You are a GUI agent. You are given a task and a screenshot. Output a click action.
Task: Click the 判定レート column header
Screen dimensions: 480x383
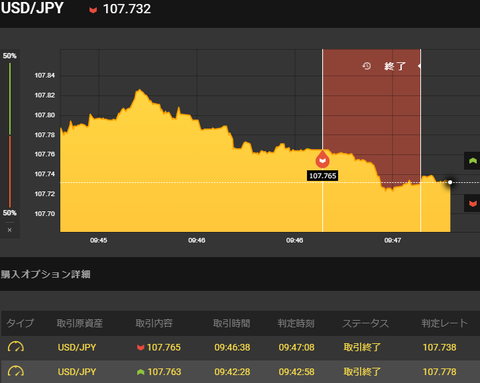(x=444, y=323)
